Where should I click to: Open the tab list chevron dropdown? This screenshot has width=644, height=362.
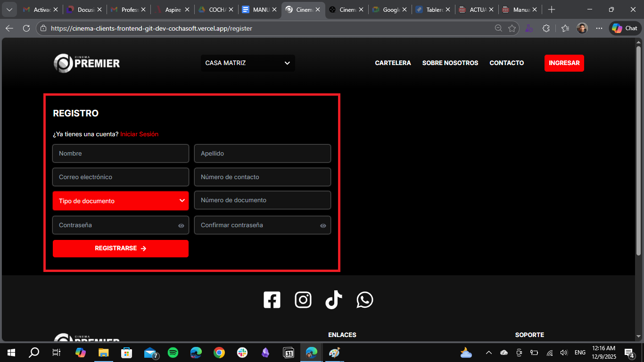coord(9,9)
